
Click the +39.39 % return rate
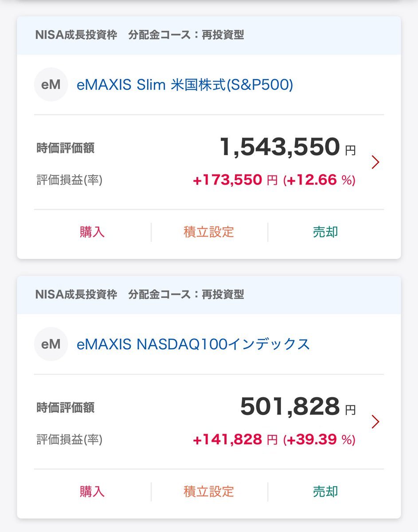(x=319, y=439)
